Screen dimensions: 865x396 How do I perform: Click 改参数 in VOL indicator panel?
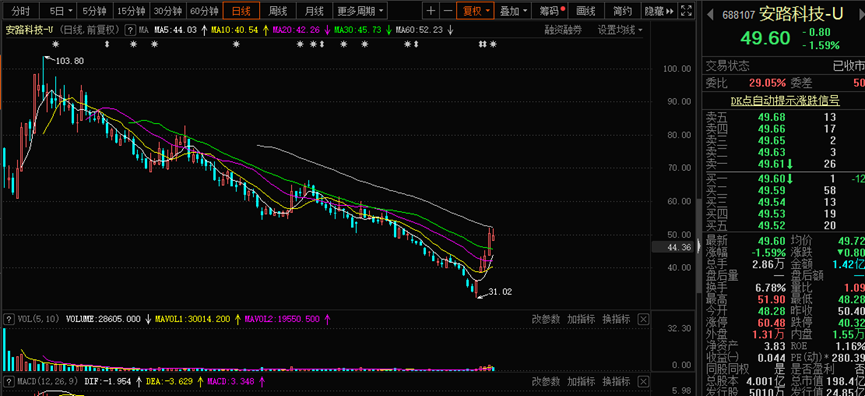point(546,319)
